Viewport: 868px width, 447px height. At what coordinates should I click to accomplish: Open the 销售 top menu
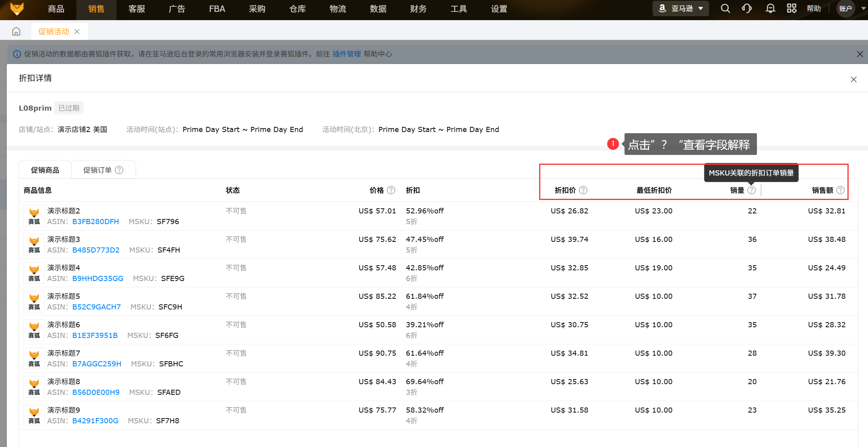point(96,9)
